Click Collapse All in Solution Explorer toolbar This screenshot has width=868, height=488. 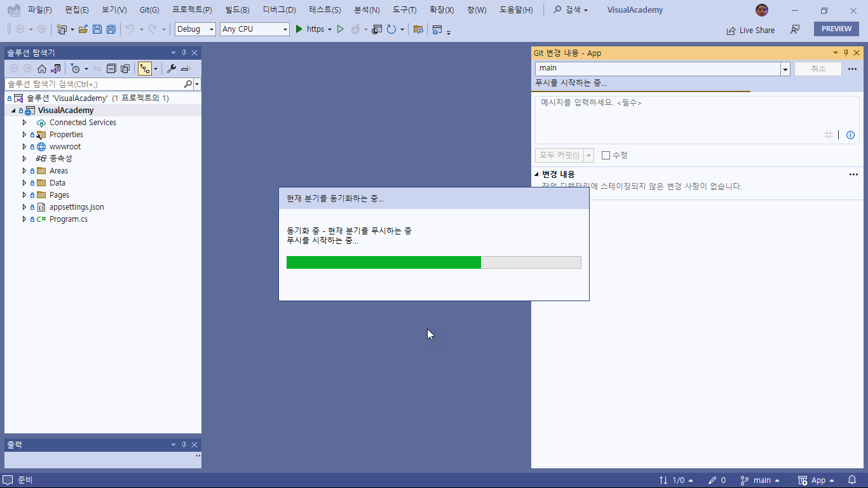(x=111, y=69)
